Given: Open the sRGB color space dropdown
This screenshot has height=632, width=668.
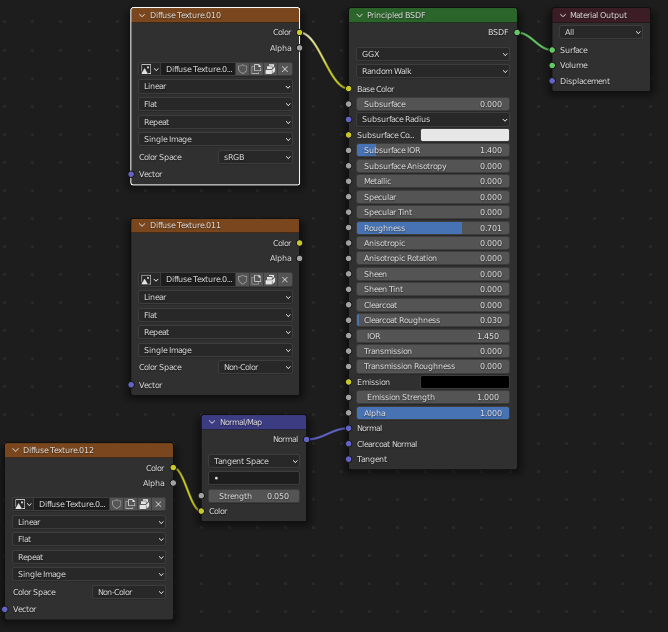Looking at the screenshot, I should pyautogui.click(x=256, y=157).
